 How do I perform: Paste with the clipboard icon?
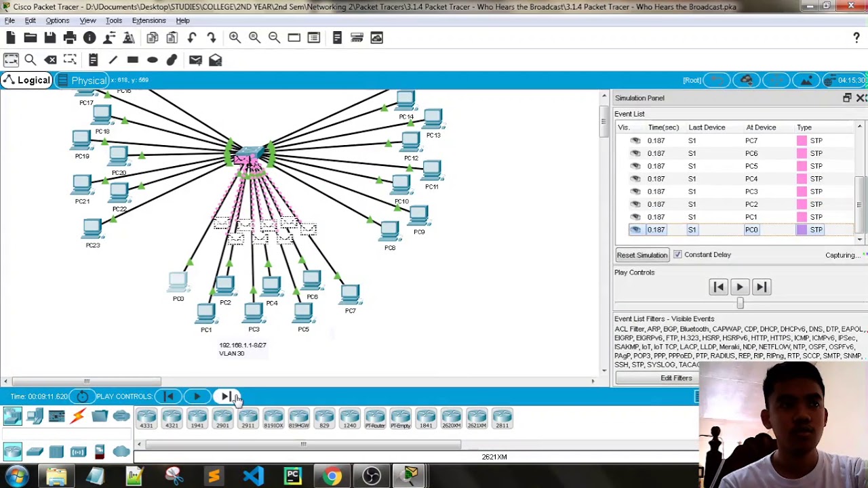coord(172,38)
